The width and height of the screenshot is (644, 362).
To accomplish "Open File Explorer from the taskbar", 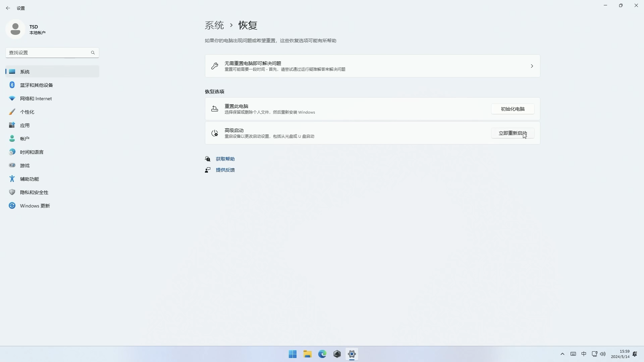I will tap(308, 354).
